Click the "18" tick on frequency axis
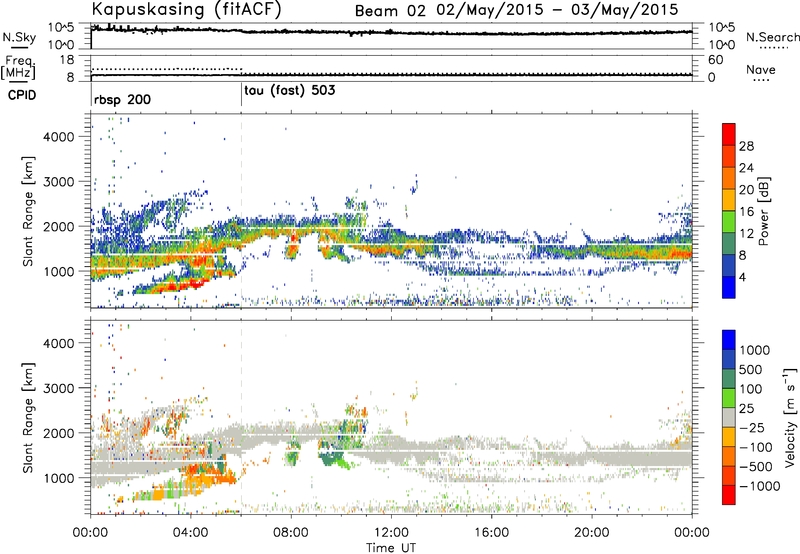 coord(67,60)
